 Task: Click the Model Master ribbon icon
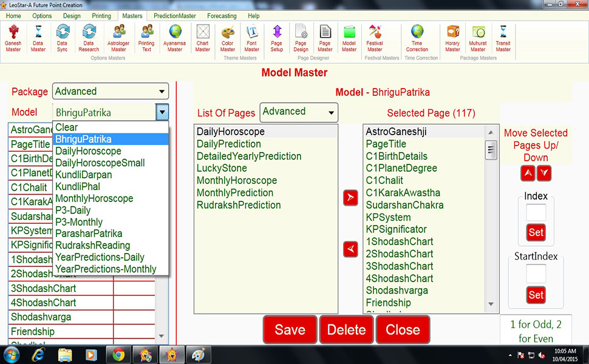(349, 38)
